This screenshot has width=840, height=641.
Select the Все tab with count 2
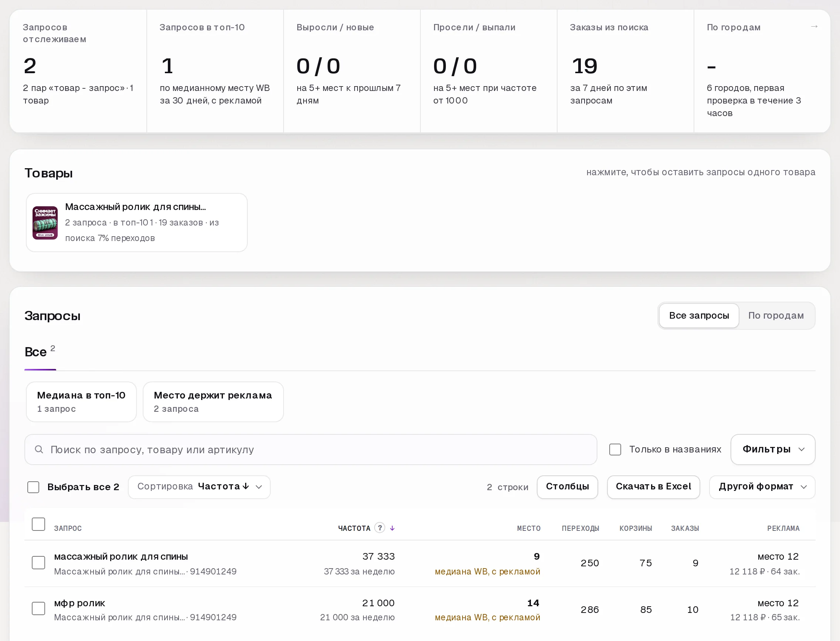40,352
